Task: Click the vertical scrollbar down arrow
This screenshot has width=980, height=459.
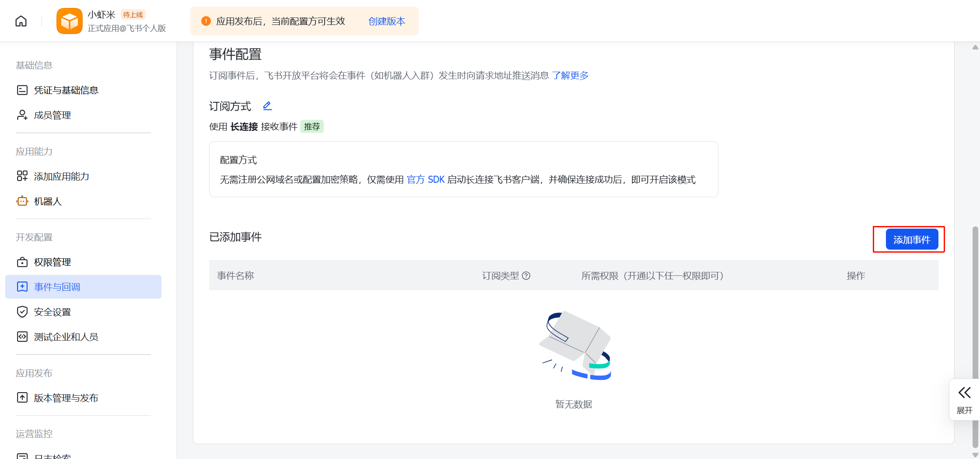Action: coord(975,455)
